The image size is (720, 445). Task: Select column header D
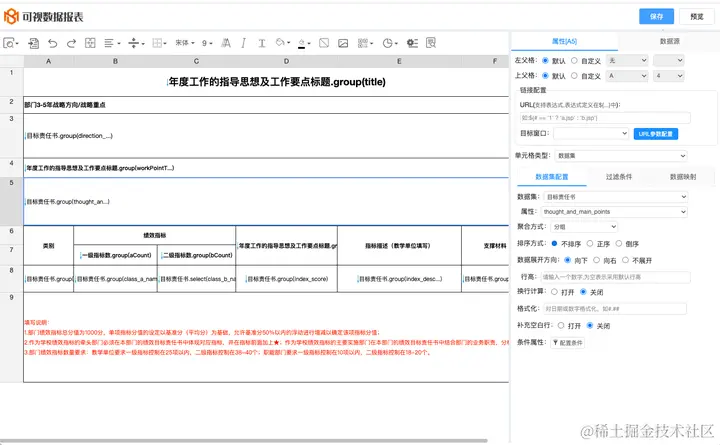pyautogui.click(x=286, y=61)
